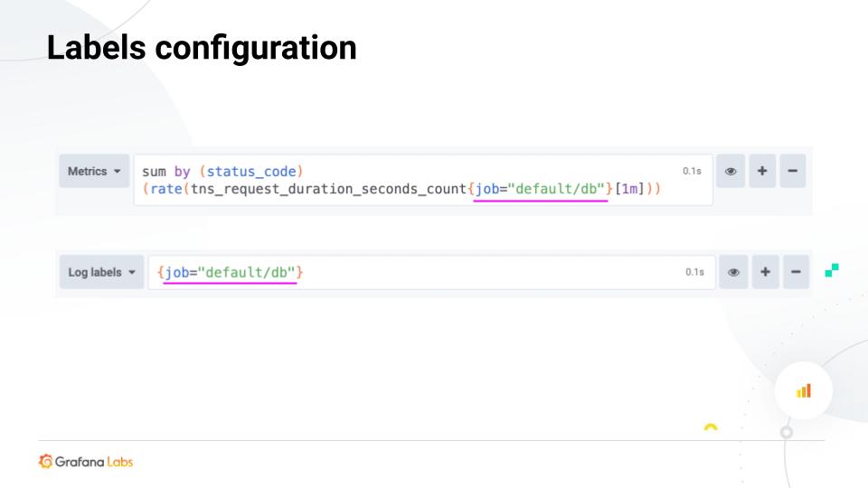The image size is (868, 488).
Task: Click the Metrics query input field
Action: pyautogui.click(x=407, y=180)
